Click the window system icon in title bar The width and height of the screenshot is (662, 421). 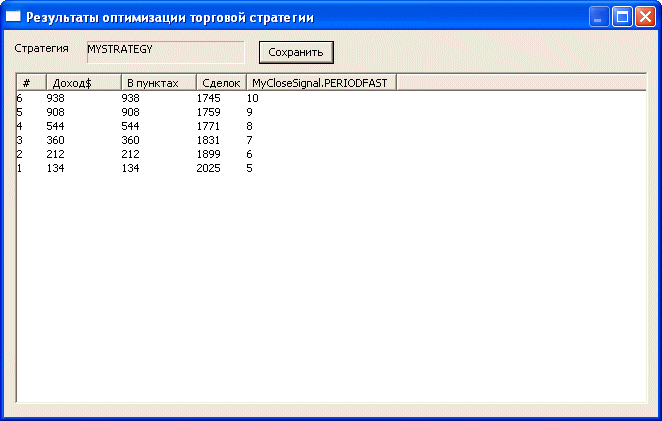coord(14,17)
